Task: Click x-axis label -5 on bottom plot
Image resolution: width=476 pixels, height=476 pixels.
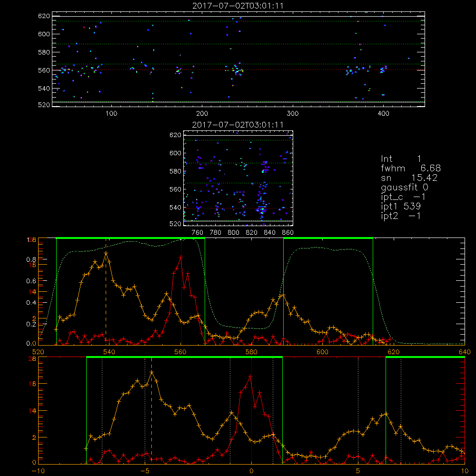Action: tap(145, 471)
